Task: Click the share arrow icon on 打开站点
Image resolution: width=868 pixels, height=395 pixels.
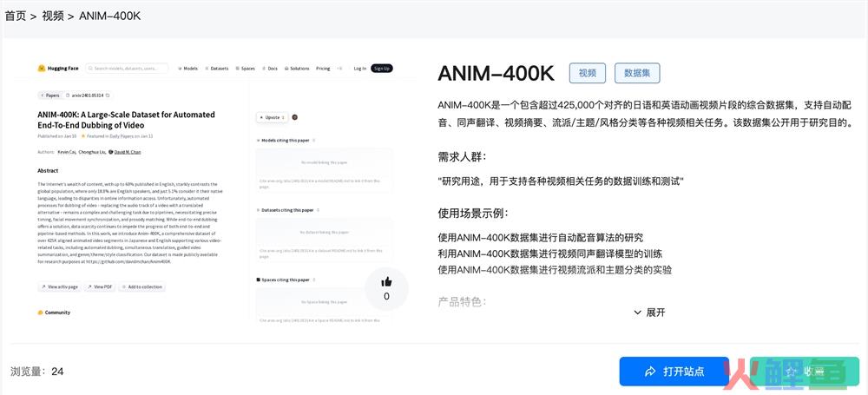Action: pyautogui.click(x=649, y=372)
